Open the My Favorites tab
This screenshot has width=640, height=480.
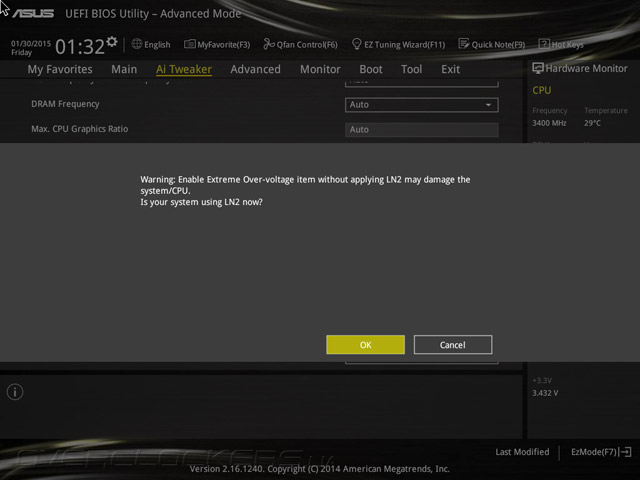pos(60,69)
